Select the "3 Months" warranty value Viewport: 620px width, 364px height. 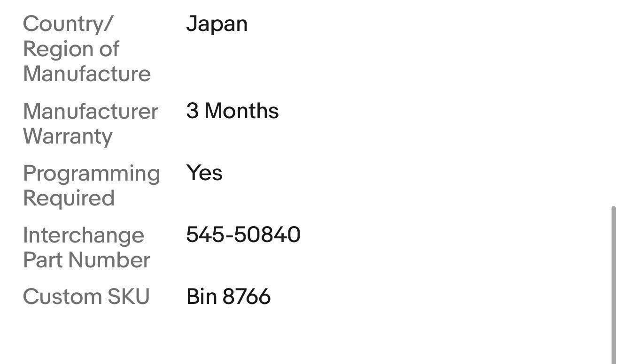click(x=232, y=111)
